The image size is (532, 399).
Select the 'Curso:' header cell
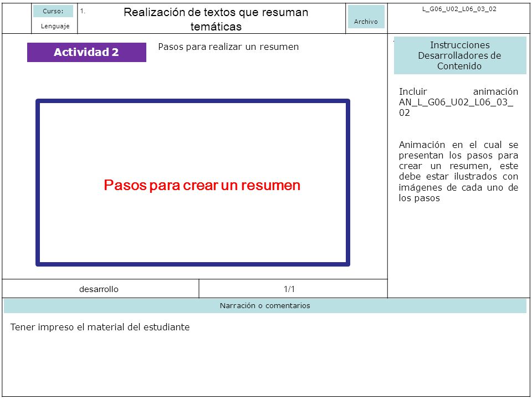[x=53, y=11]
